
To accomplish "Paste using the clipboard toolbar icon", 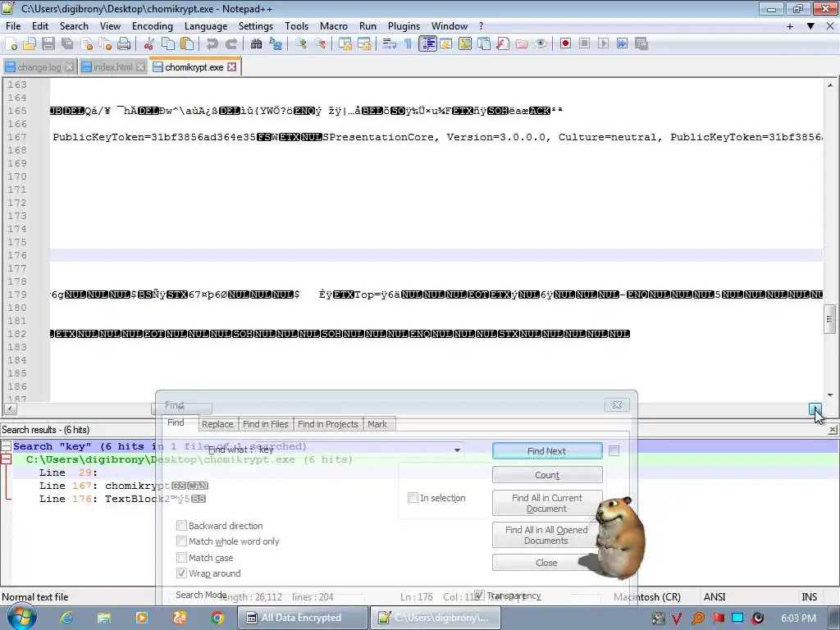I will click(x=187, y=44).
